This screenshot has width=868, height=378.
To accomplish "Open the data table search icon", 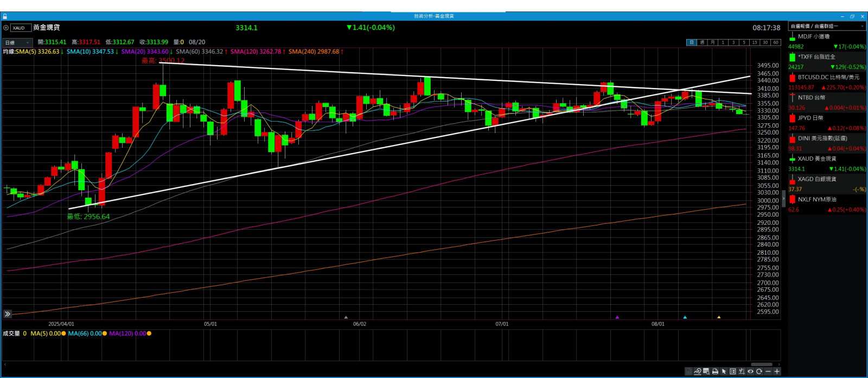I will [x=706, y=371].
